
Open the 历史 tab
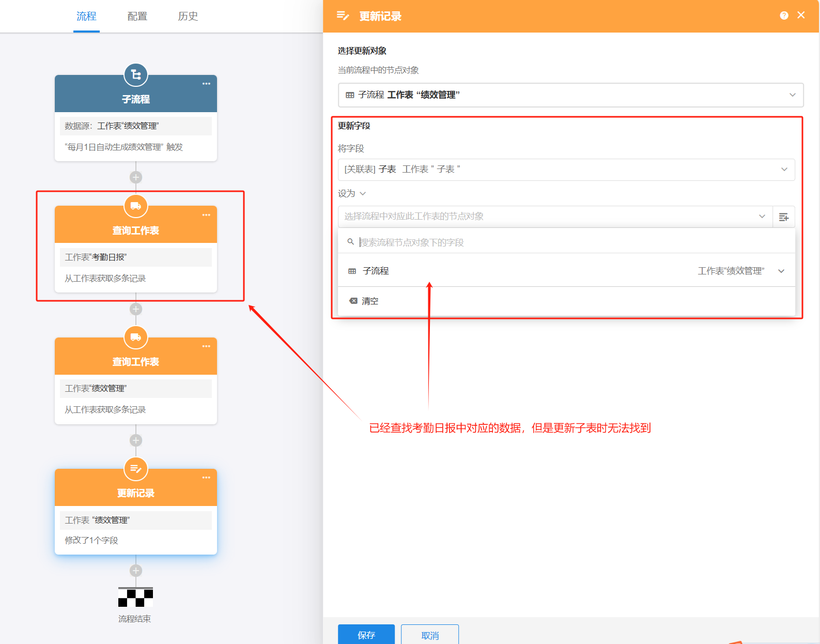click(x=188, y=17)
